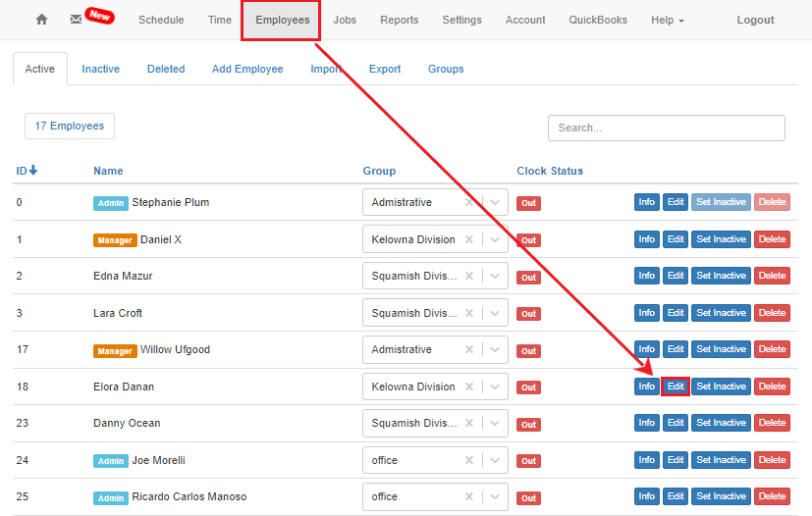The image size is (812, 516).
Task: Open the Help dropdown menu
Action: pyautogui.click(x=668, y=20)
